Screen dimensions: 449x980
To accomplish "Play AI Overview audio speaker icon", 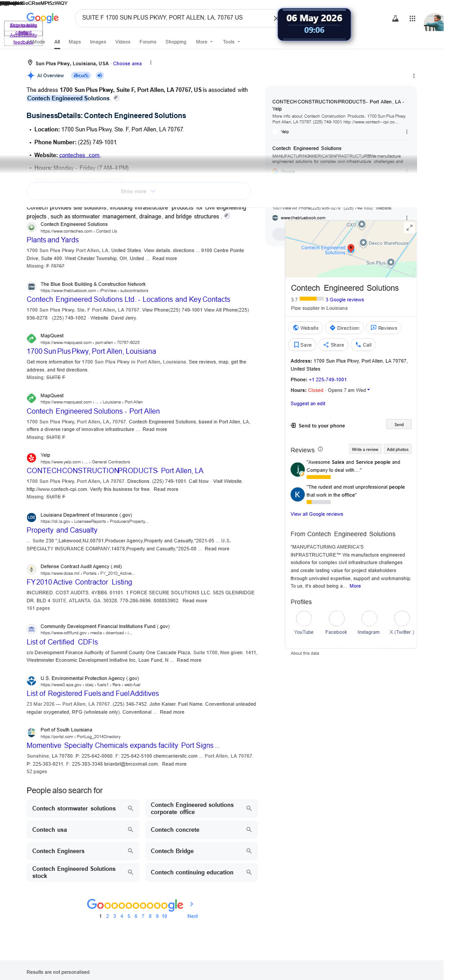I will point(100,75).
